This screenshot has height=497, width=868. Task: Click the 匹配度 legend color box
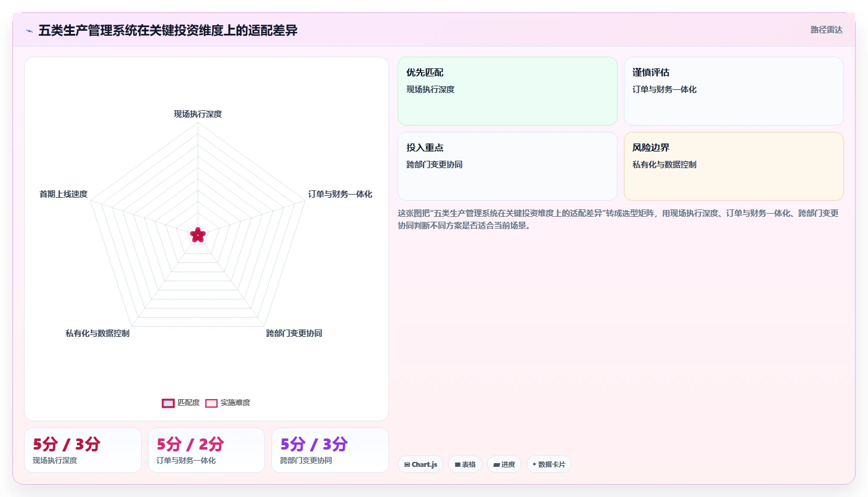[x=168, y=403]
